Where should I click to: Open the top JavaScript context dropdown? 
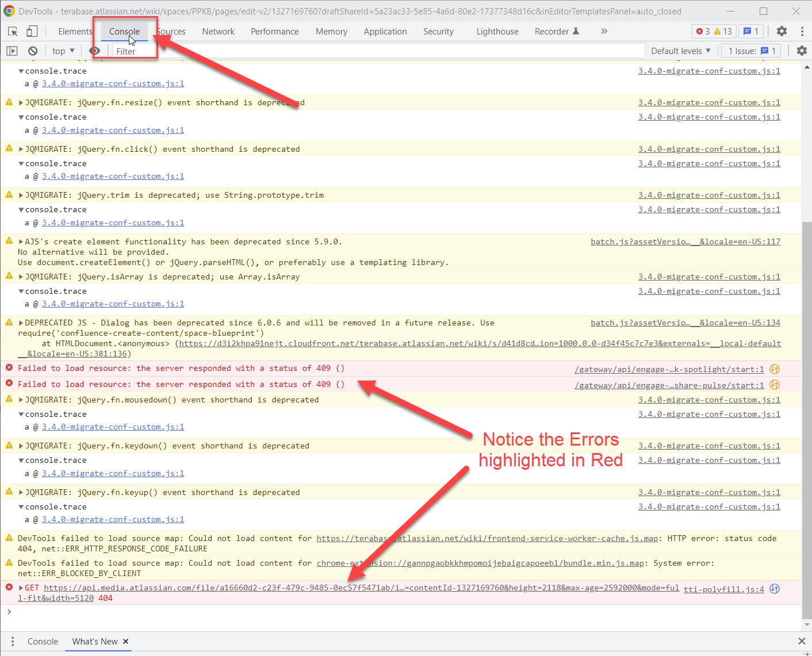pyautogui.click(x=63, y=51)
